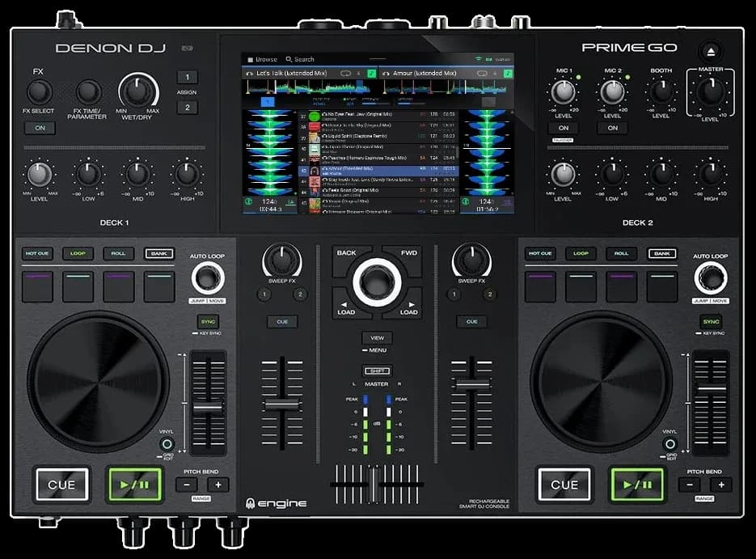This screenshot has height=559, width=756.
Task: Toggle MIC 1 ON button
Action: [x=563, y=128]
